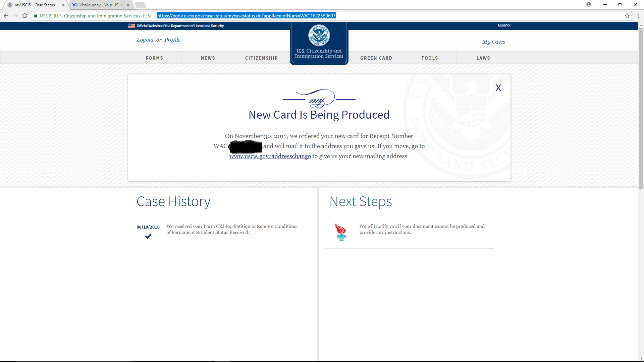Click the US flag icon in header

click(x=131, y=26)
